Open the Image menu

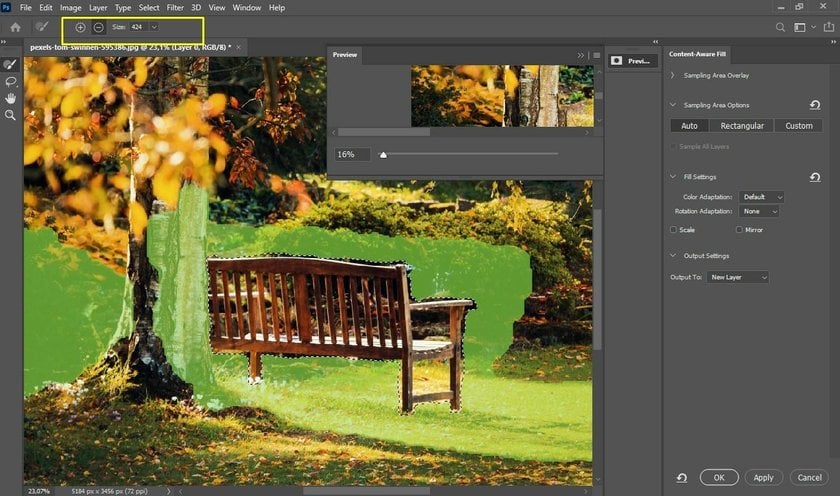click(70, 7)
